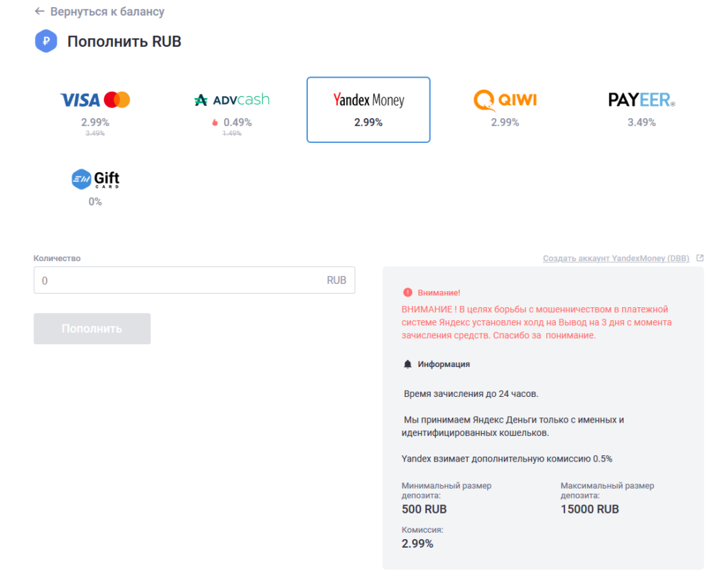
Task: Click the ruble currency icon
Action: point(45,41)
